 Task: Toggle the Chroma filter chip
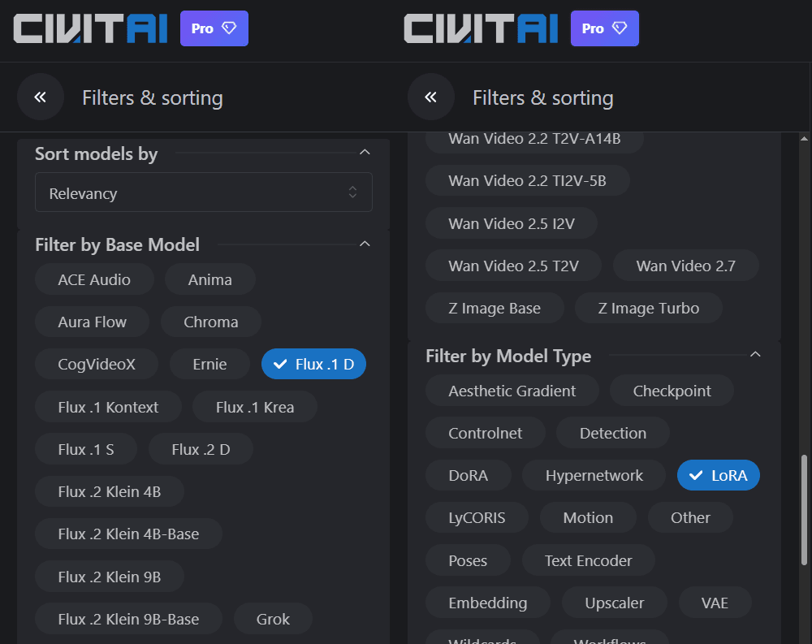tap(211, 322)
